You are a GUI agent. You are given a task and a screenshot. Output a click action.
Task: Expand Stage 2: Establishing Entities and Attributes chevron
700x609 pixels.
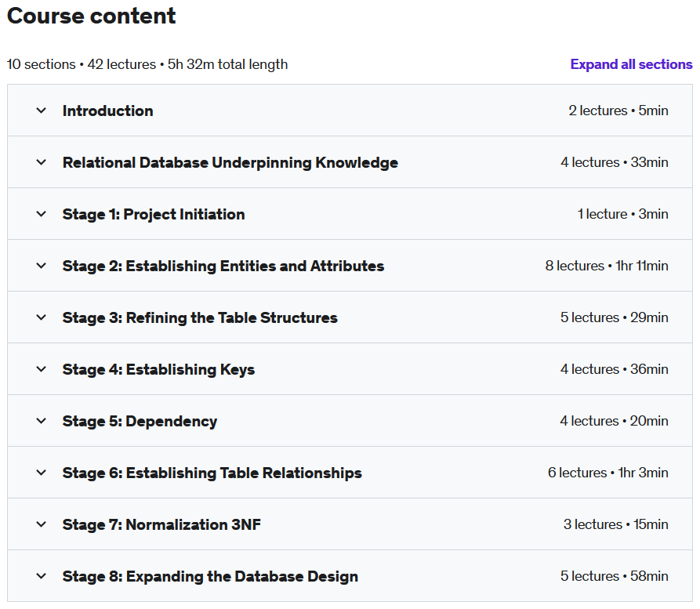41,266
